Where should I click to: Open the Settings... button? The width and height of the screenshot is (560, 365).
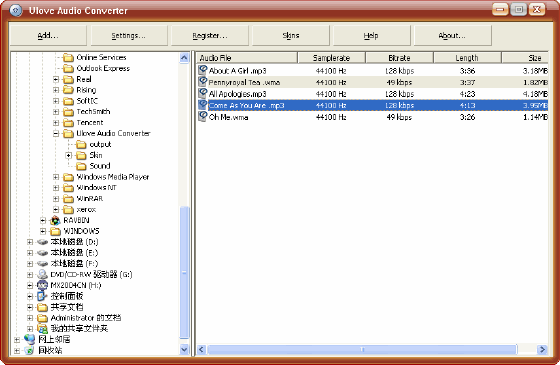pyautogui.click(x=129, y=35)
